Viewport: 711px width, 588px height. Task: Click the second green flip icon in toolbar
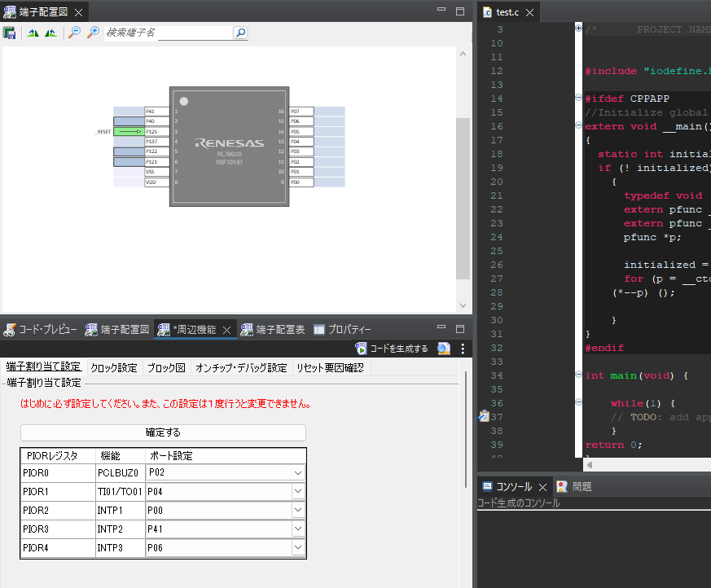[x=50, y=33]
